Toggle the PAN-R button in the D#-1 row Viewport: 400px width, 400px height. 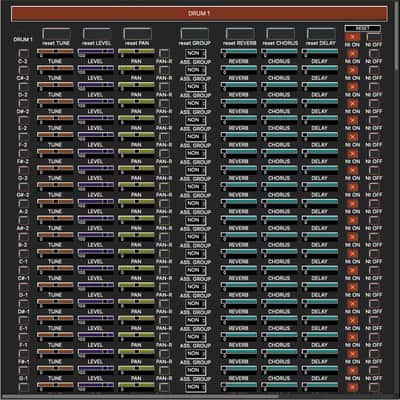click(x=164, y=304)
